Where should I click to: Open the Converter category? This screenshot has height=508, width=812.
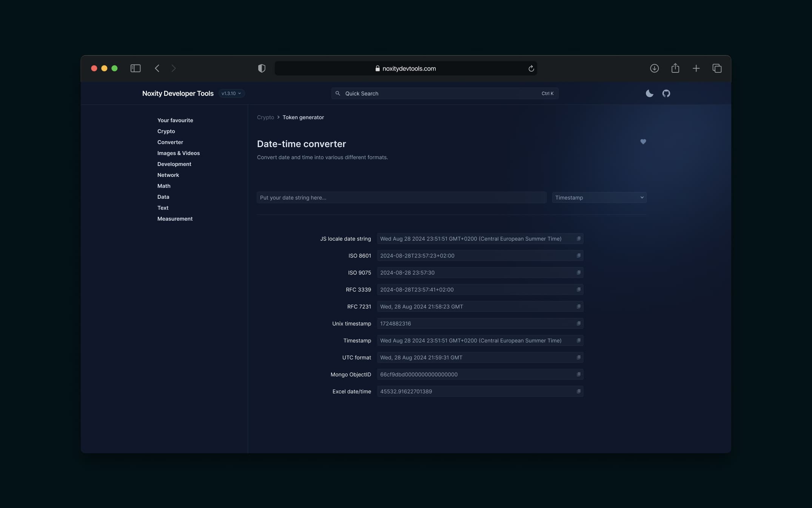point(170,142)
